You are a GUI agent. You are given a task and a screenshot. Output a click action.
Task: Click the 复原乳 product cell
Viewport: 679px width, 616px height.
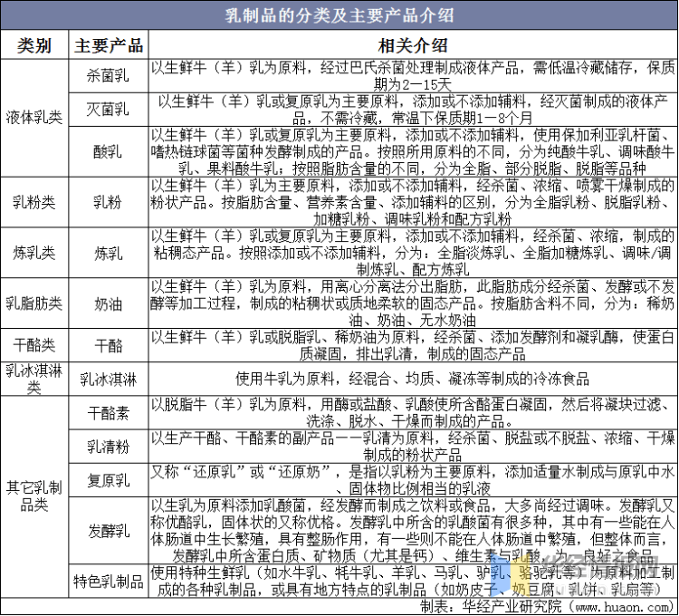click(x=109, y=480)
